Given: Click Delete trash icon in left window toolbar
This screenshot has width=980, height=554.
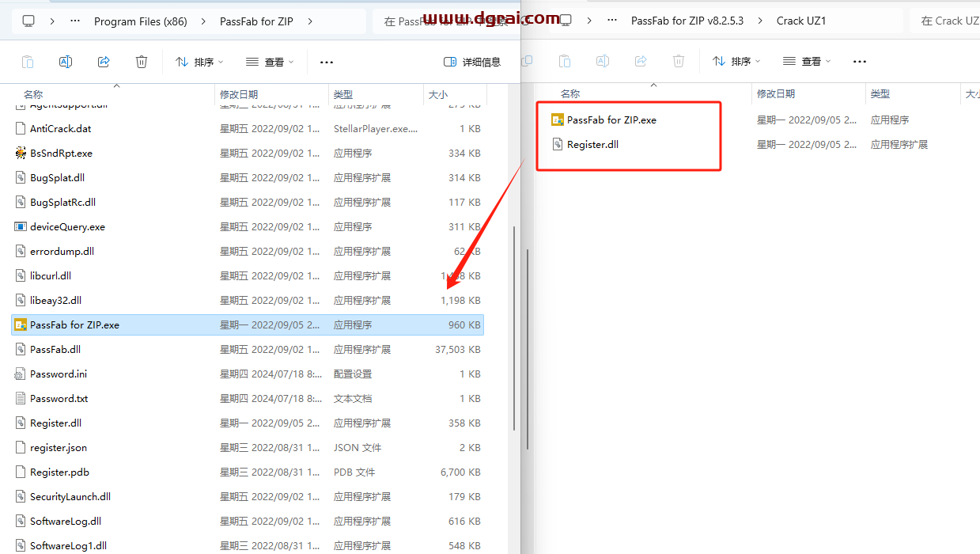Looking at the screenshot, I should coord(142,62).
